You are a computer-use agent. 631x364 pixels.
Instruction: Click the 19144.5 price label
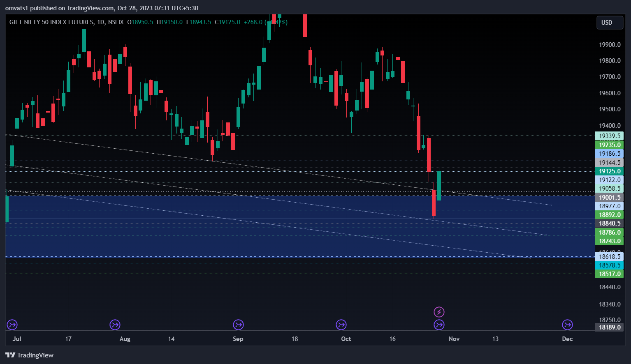609,163
